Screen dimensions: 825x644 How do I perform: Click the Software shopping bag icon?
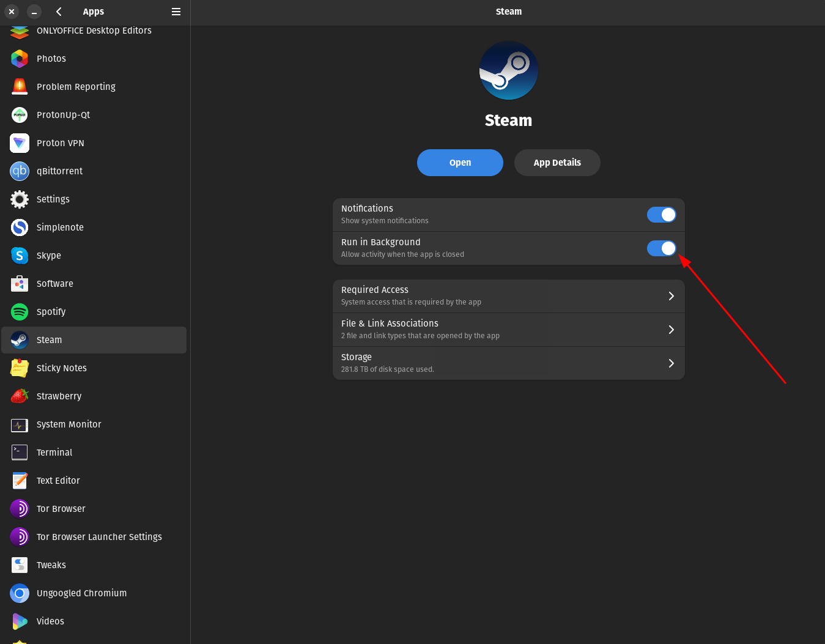pos(20,284)
